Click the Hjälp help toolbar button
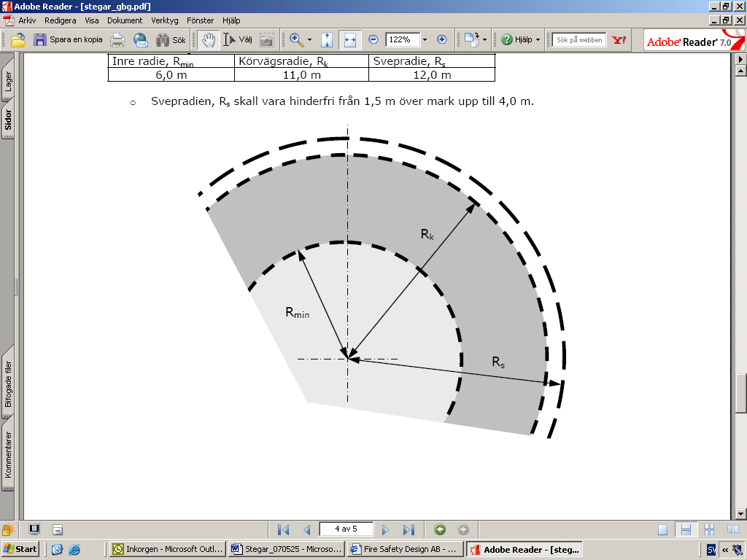 tap(516, 40)
